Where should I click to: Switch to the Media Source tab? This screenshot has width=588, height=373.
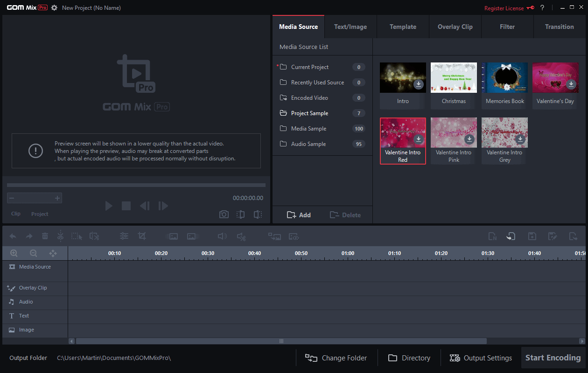pos(298,27)
